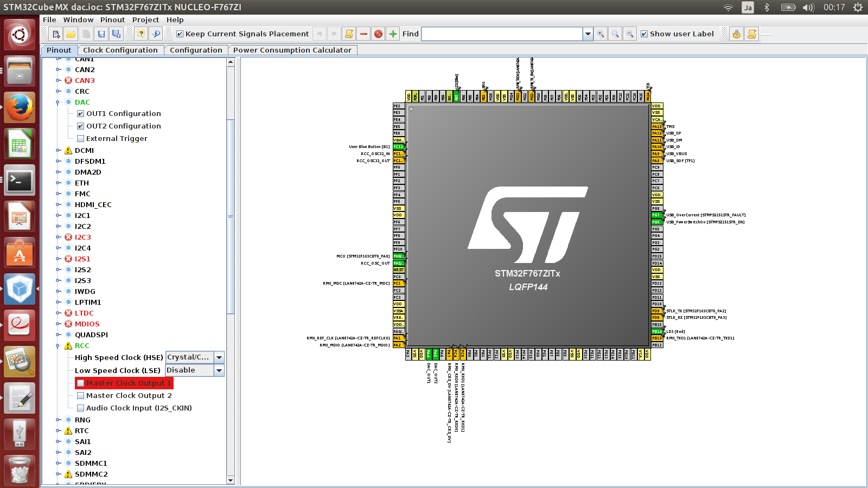
Task: Click the Help question-mark toolbar icon
Action: (141, 34)
